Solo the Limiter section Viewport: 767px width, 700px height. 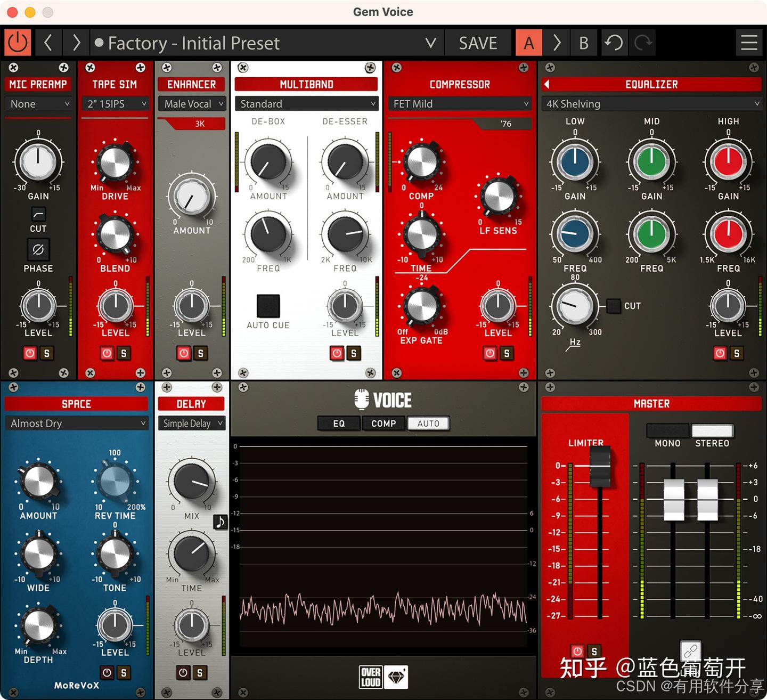click(x=594, y=651)
